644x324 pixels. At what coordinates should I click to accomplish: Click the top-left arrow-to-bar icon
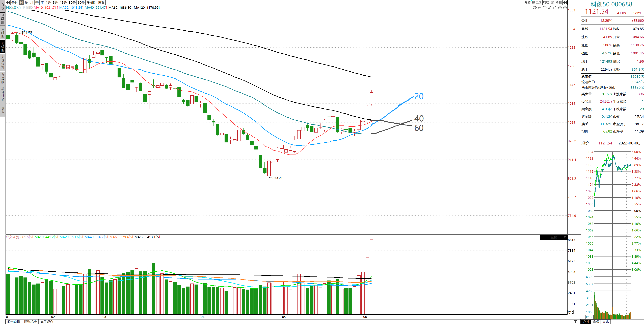[8, 2]
